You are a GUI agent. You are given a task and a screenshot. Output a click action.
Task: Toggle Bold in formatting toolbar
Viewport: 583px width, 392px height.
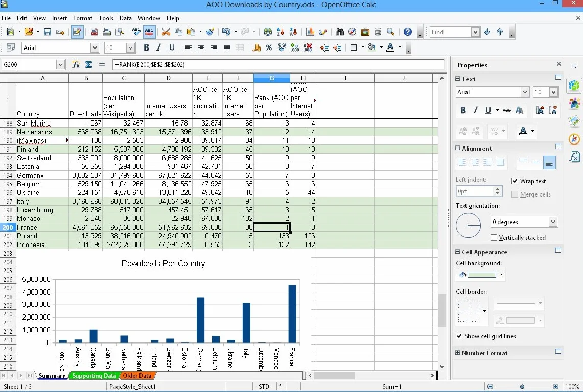click(x=147, y=47)
